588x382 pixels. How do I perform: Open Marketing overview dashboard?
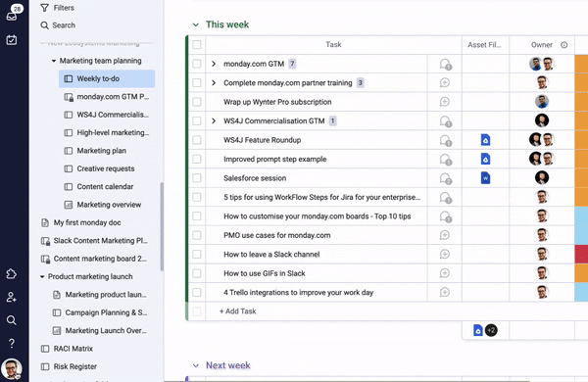pyautogui.click(x=107, y=205)
